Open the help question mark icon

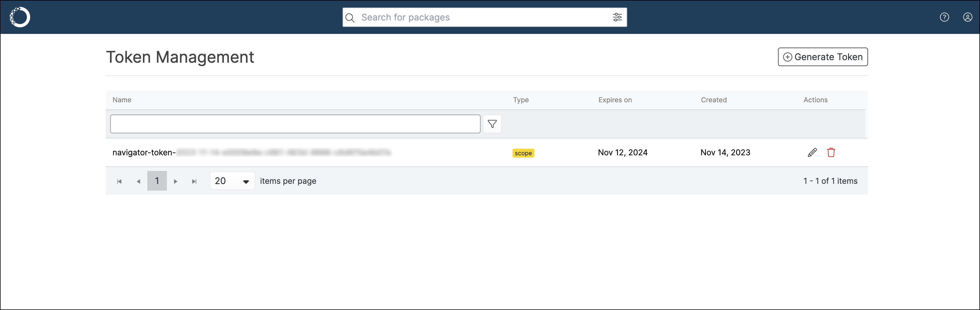pos(944,17)
